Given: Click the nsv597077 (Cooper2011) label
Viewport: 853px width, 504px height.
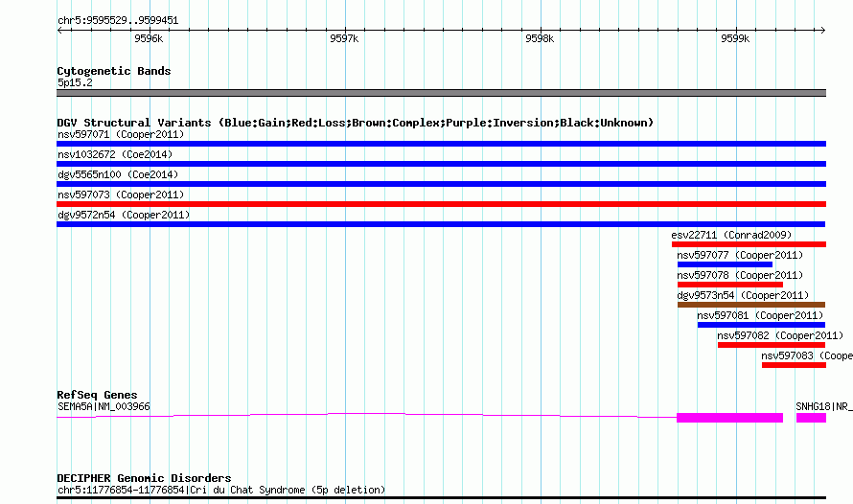Looking at the screenshot, I should pyautogui.click(x=740, y=255).
